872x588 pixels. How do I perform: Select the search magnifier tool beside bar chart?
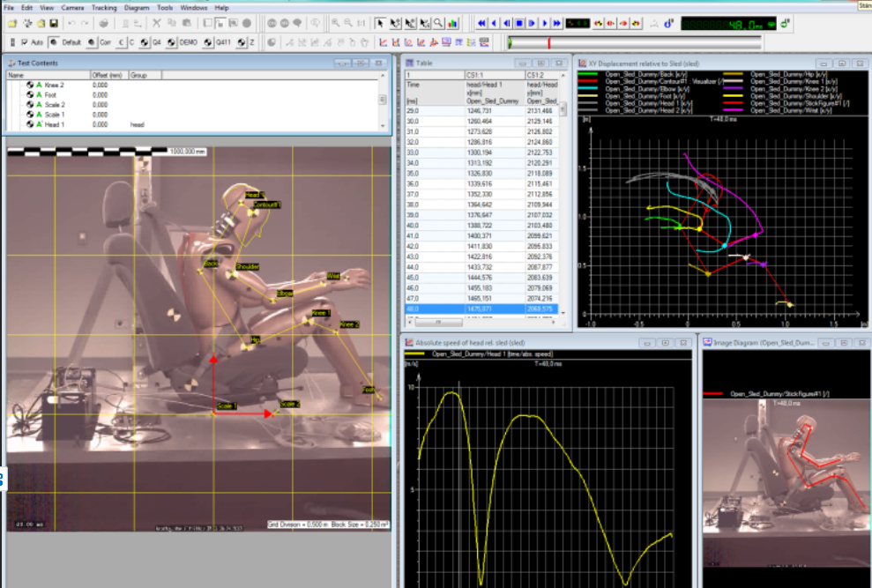439,24
